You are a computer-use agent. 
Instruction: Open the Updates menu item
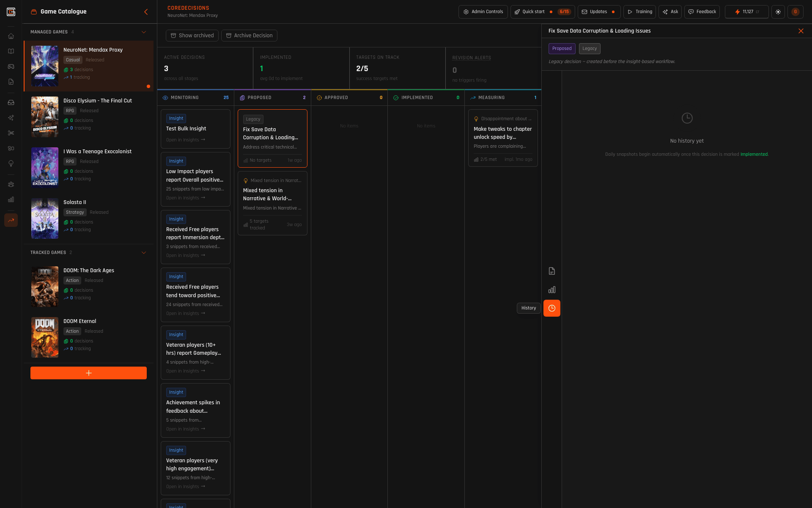pyautogui.click(x=598, y=12)
